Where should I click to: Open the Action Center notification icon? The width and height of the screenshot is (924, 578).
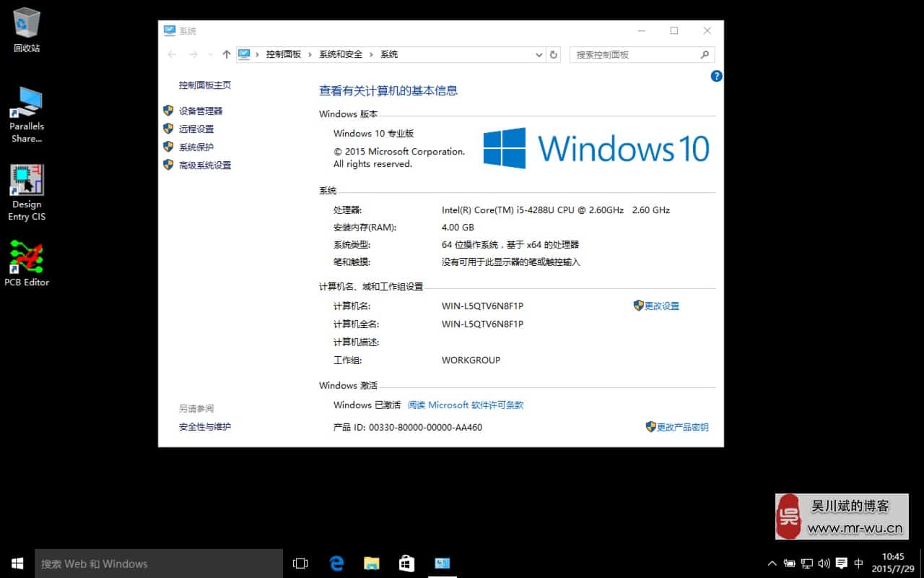842,564
